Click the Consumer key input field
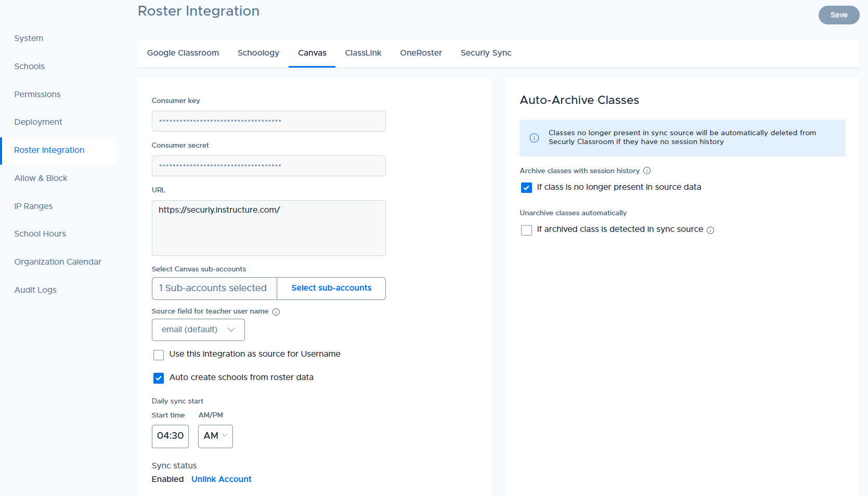The image size is (868, 496). (269, 121)
